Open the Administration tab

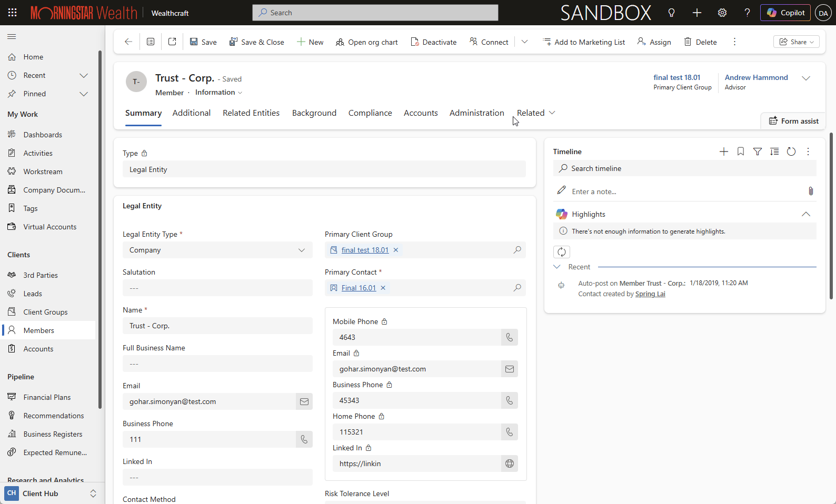[x=477, y=113]
